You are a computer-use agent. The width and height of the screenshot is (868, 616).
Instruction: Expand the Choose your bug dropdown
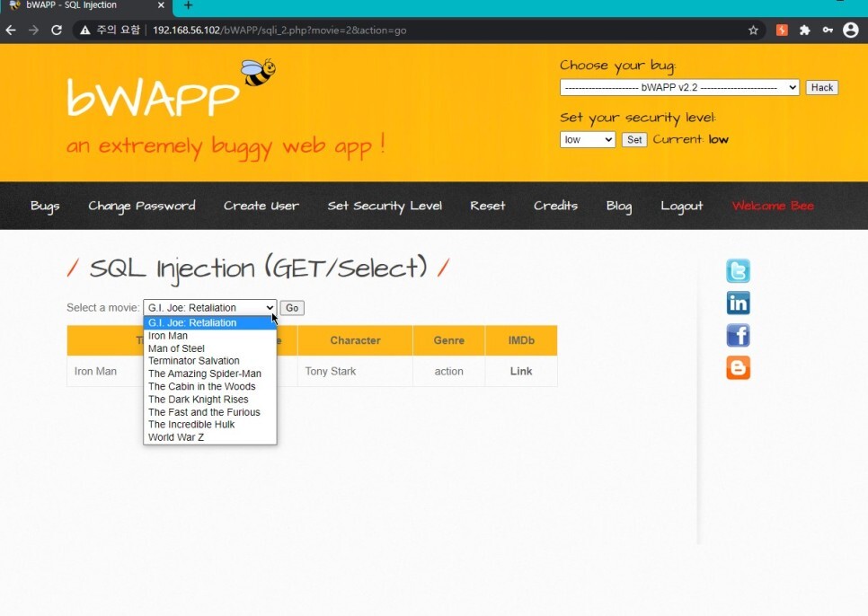pos(679,87)
